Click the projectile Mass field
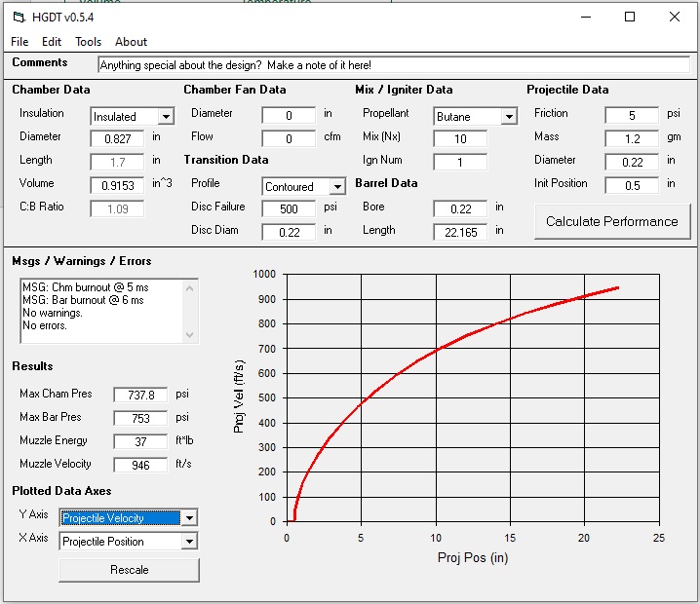The width and height of the screenshot is (700, 604). coord(632,139)
